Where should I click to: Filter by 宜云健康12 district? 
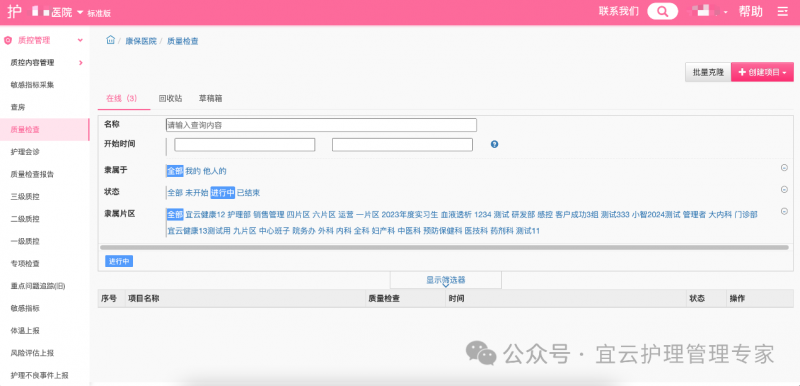[x=205, y=215]
